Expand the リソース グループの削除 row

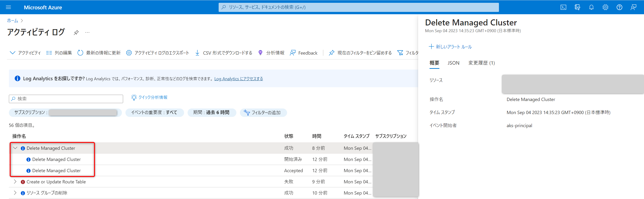coord(15,193)
